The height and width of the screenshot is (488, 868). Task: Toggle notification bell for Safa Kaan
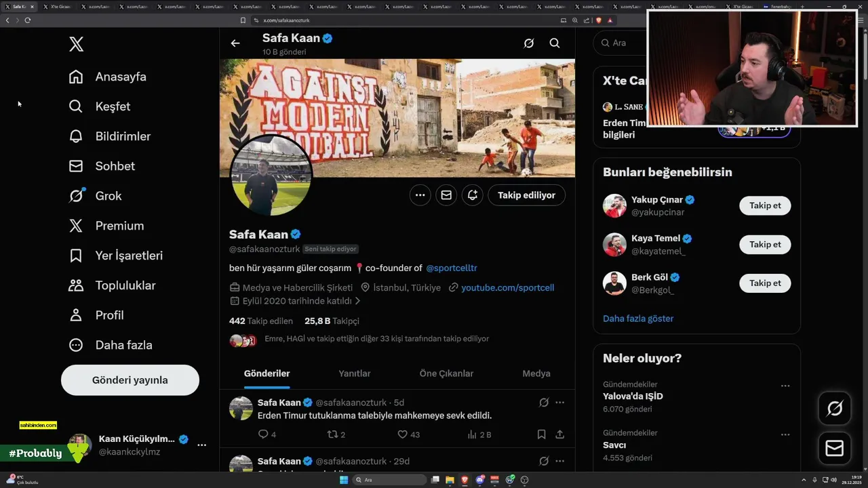pos(473,195)
